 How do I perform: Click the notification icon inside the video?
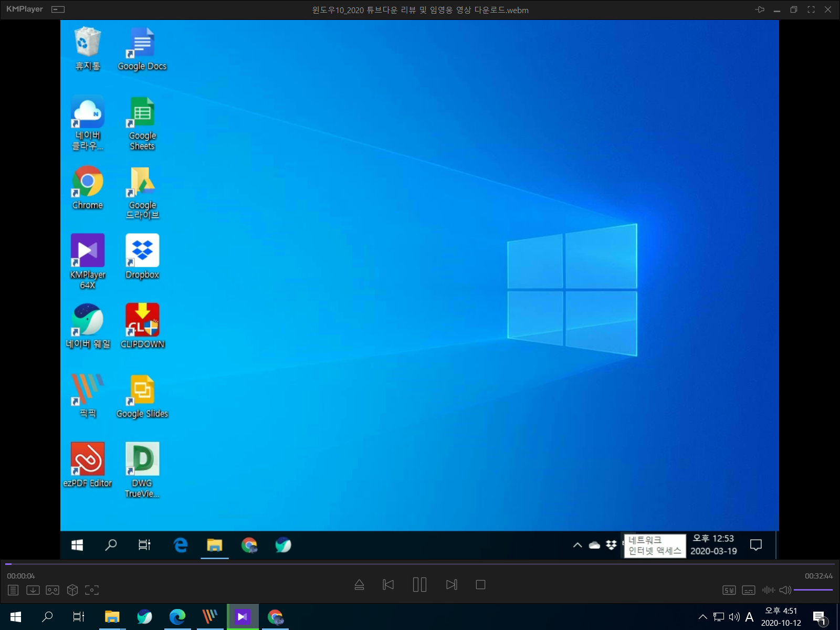[756, 545]
